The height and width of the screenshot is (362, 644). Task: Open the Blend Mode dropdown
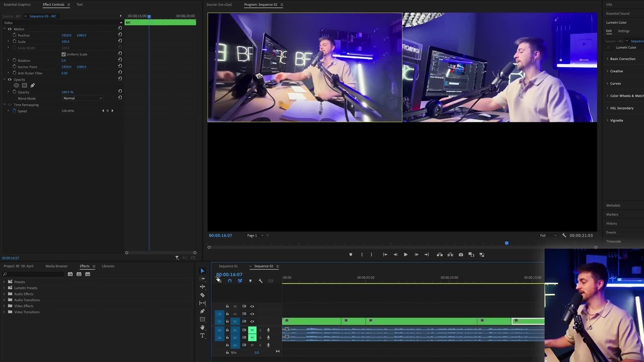point(83,99)
